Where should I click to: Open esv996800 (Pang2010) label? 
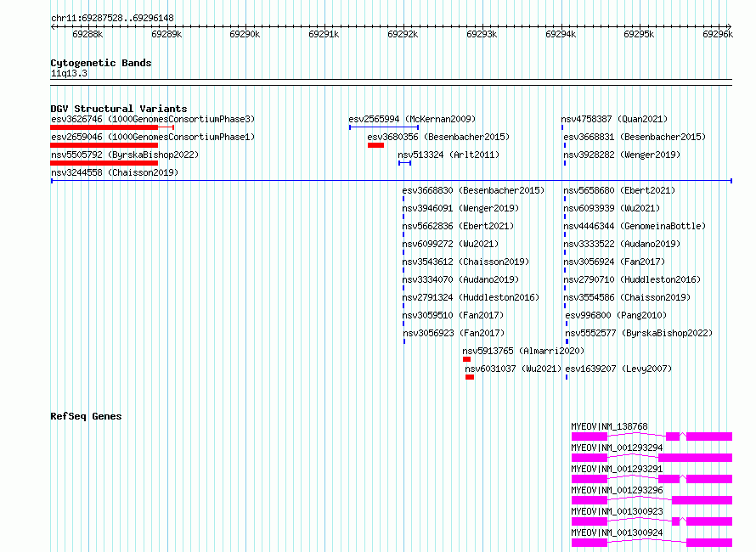(616, 315)
